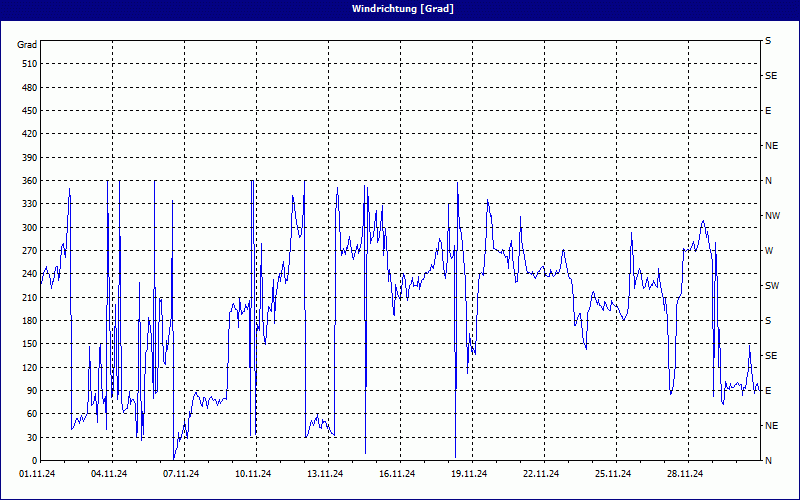Click the 360 degree axis label

(x=30, y=181)
